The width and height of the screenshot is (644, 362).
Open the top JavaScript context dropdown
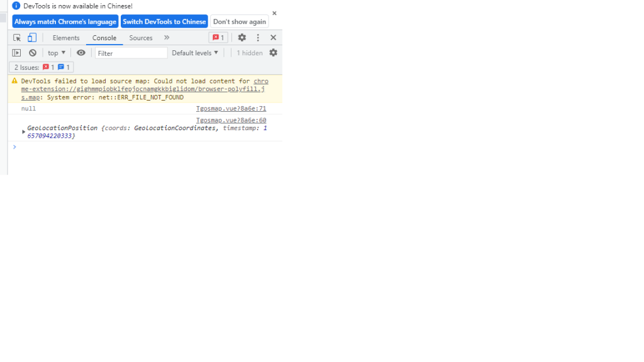pyautogui.click(x=56, y=53)
